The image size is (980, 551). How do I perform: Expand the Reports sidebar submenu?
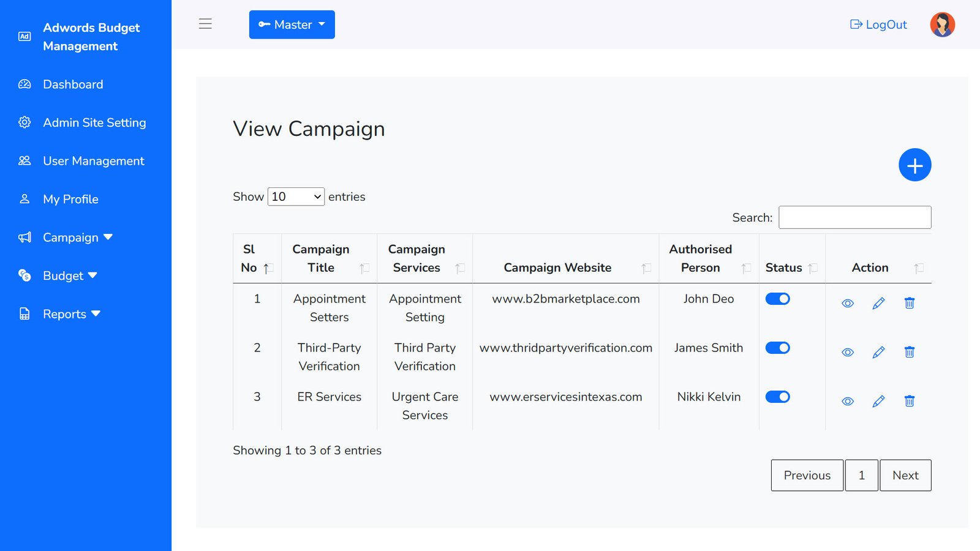(x=72, y=314)
